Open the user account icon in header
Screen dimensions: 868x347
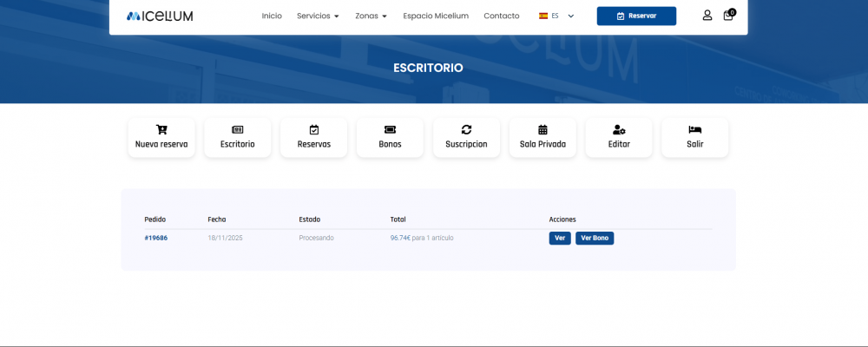pos(707,16)
